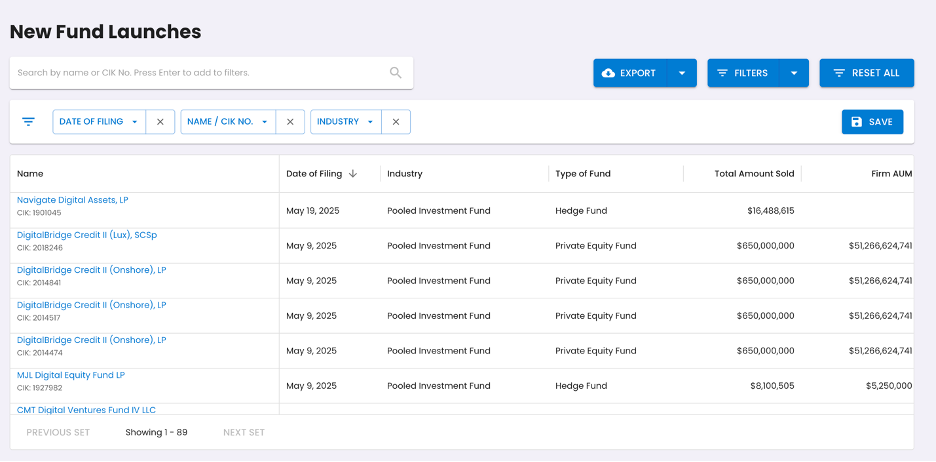Expand the Date of Filing filter chip

coord(99,122)
